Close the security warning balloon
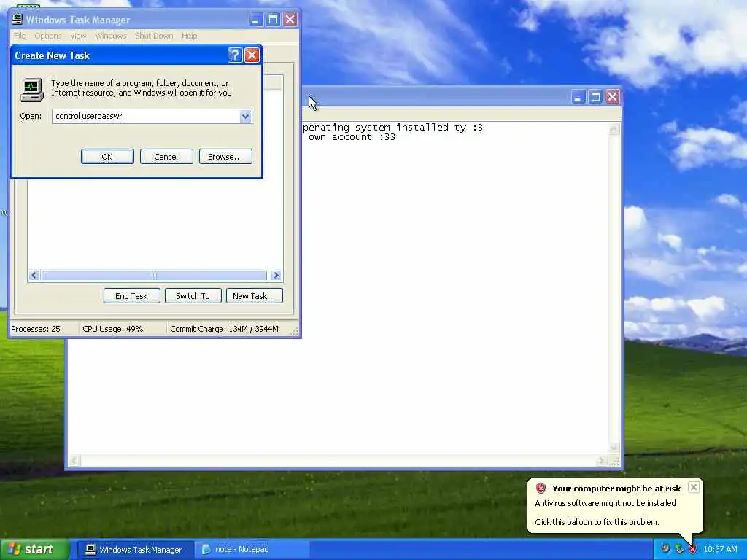The image size is (747, 560). tap(694, 487)
